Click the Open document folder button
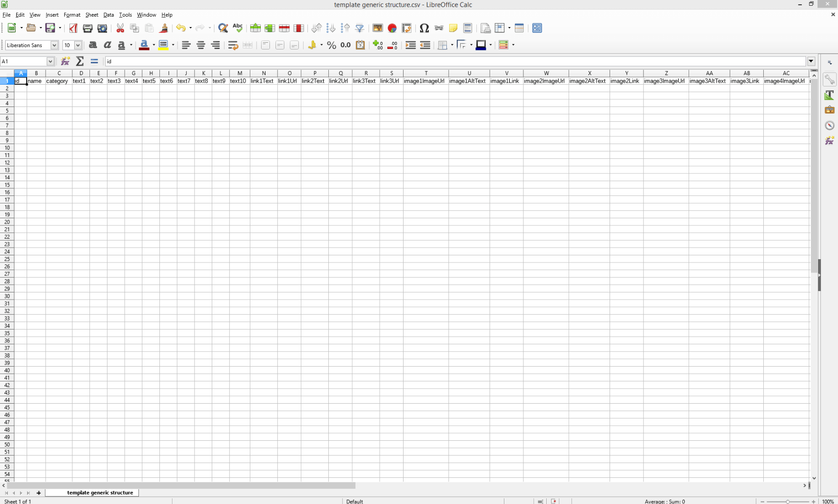Image resolution: width=838 pixels, height=504 pixels. [31, 28]
